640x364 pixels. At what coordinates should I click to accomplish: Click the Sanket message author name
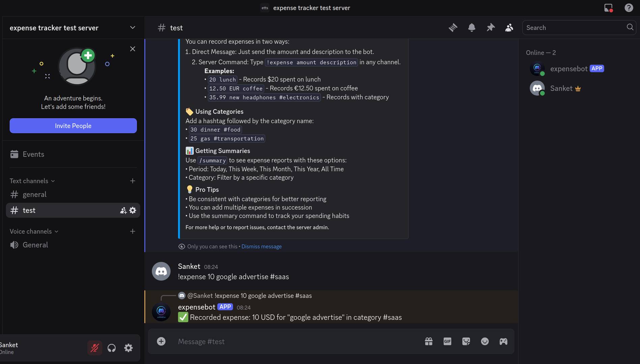pos(189,267)
